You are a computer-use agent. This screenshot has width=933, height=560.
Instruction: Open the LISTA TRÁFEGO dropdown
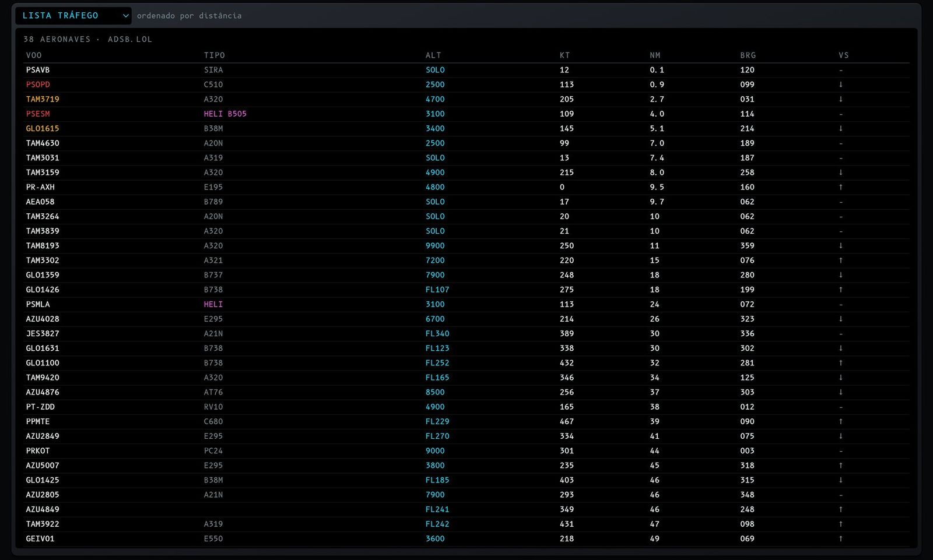(73, 16)
